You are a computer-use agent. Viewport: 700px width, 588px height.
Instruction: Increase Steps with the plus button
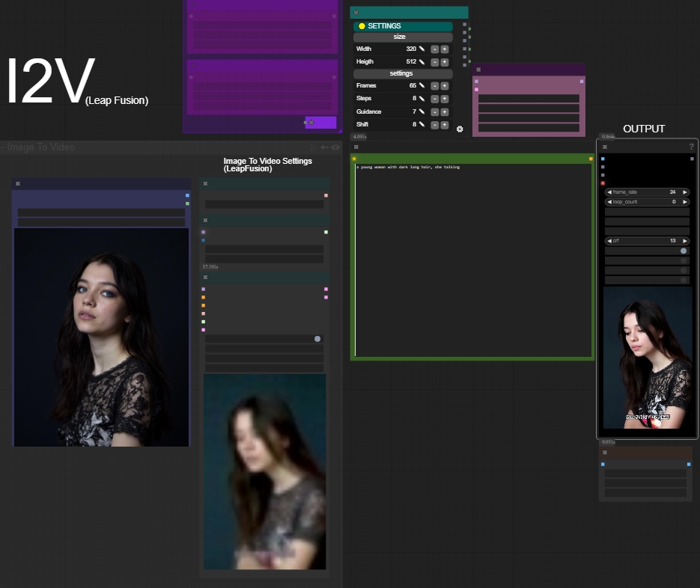click(445, 99)
